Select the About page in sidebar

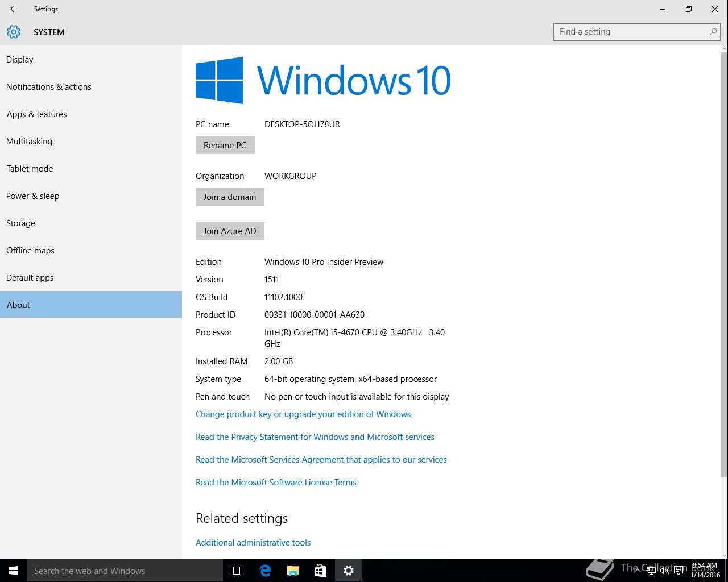coord(91,305)
